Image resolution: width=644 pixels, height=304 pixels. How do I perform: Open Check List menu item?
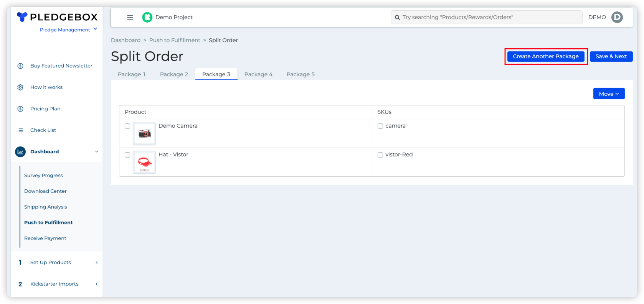[43, 130]
